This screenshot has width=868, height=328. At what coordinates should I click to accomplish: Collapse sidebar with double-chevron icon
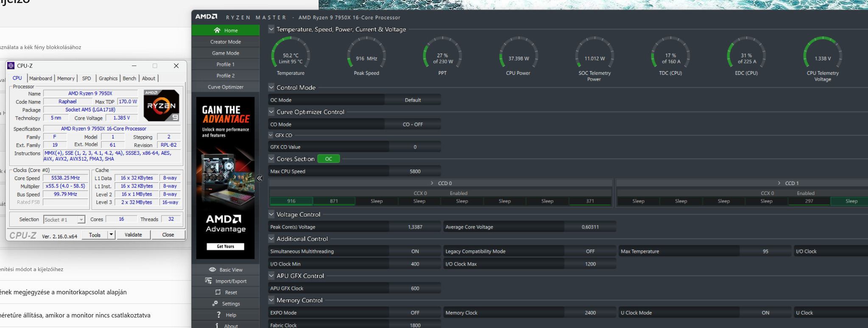(260, 178)
